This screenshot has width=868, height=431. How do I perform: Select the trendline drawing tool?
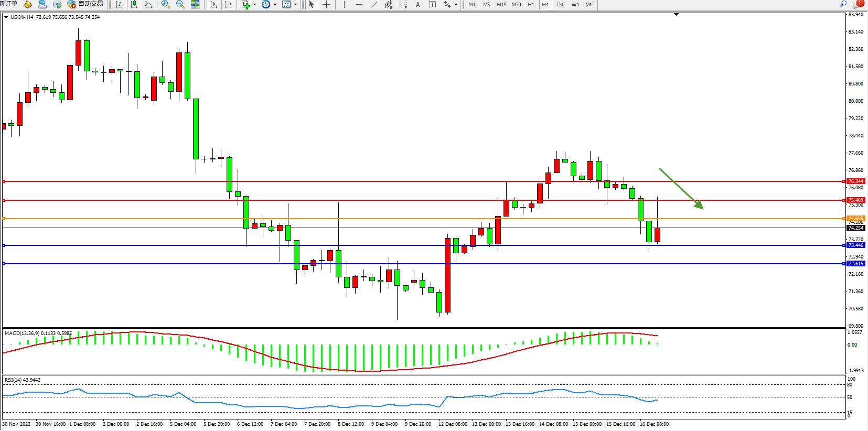pyautogui.click(x=373, y=5)
